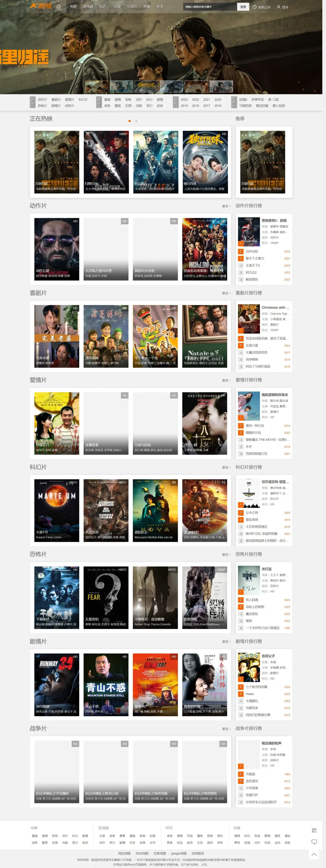The height and width of the screenshot is (868, 326).
Task: Click the 酷绘 site logo
Action: point(41,6)
